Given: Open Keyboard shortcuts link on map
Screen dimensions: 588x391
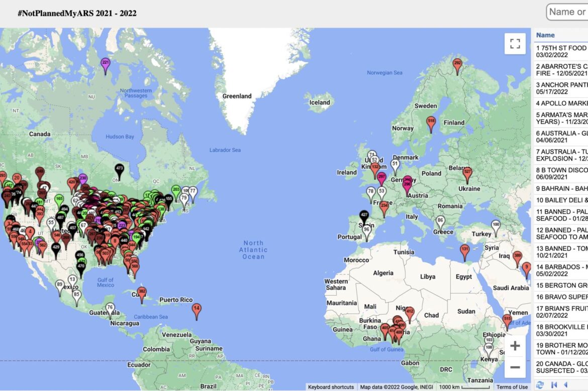Looking at the screenshot, I should pyautogui.click(x=331, y=387).
